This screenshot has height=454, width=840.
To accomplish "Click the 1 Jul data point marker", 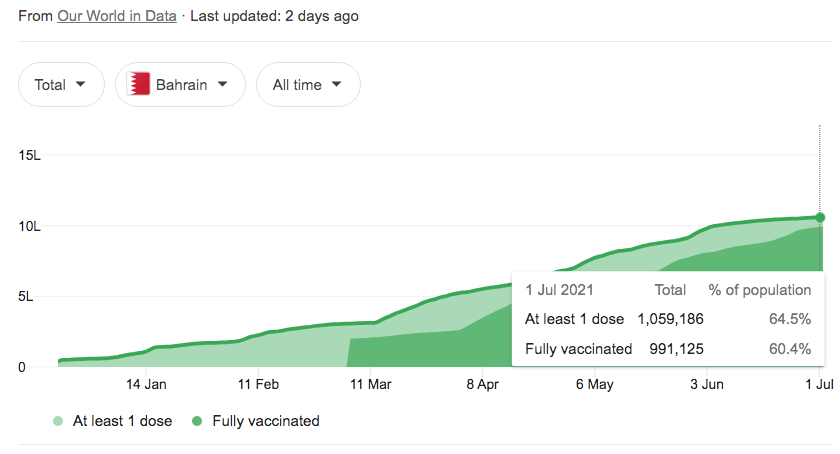I will click(820, 217).
